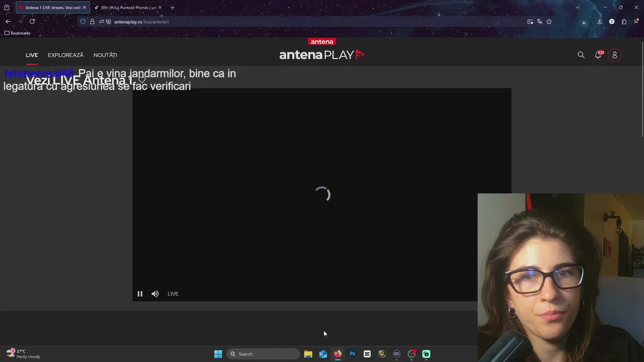644x362 pixels.
Task: Close the Antena 1 LIVE stream tab
Action: pyautogui.click(x=85, y=8)
